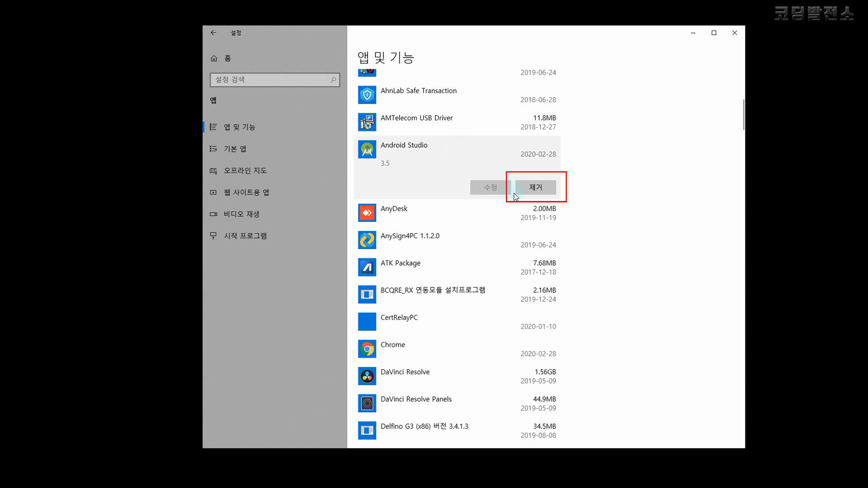Focus the 설정 검색 input field
This screenshot has height=488, width=868.
pyautogui.click(x=275, y=80)
